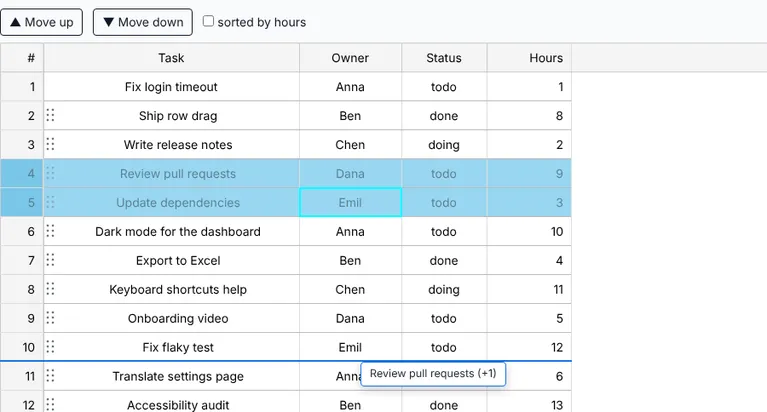Click drag handle on Onboarding video row
Viewport: 767px width, 412px height.
(x=50, y=318)
